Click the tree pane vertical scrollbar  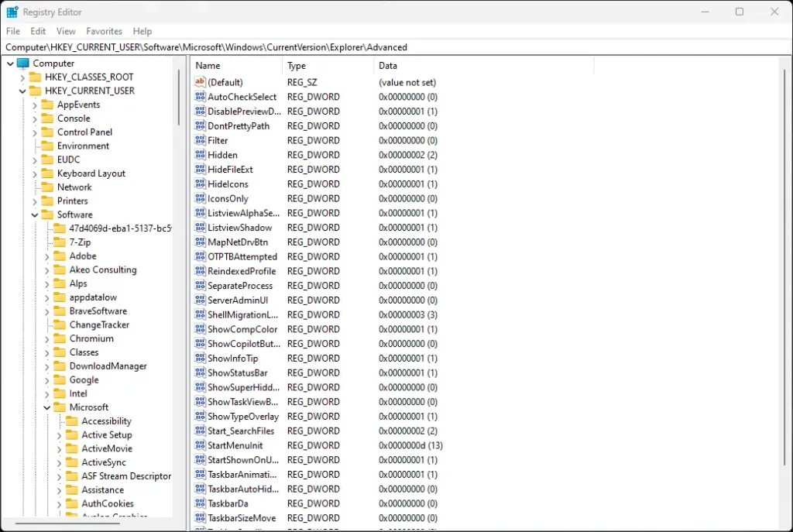tap(179, 97)
